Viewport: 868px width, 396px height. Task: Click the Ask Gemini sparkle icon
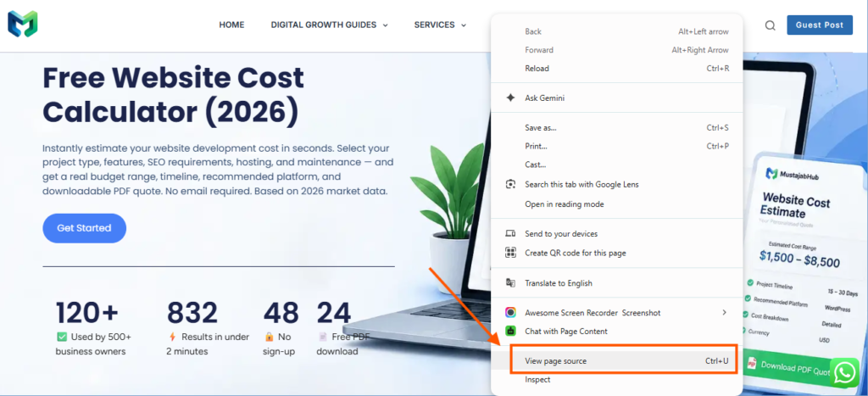[x=510, y=98]
